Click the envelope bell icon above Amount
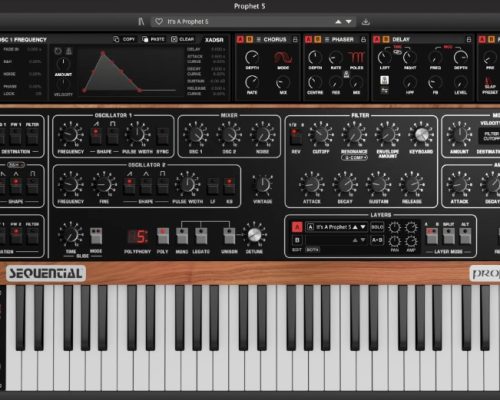This screenshot has width=500, height=400. 69,51
